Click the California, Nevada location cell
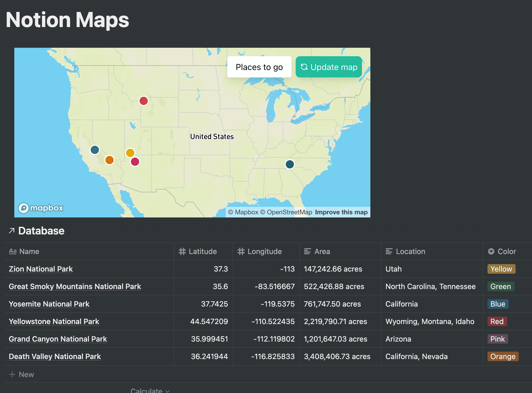 click(x=432, y=356)
